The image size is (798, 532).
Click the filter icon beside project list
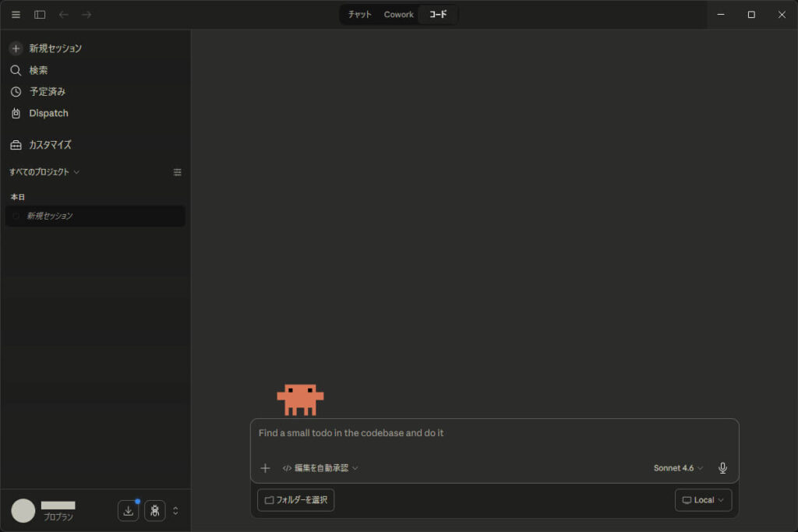tap(177, 172)
